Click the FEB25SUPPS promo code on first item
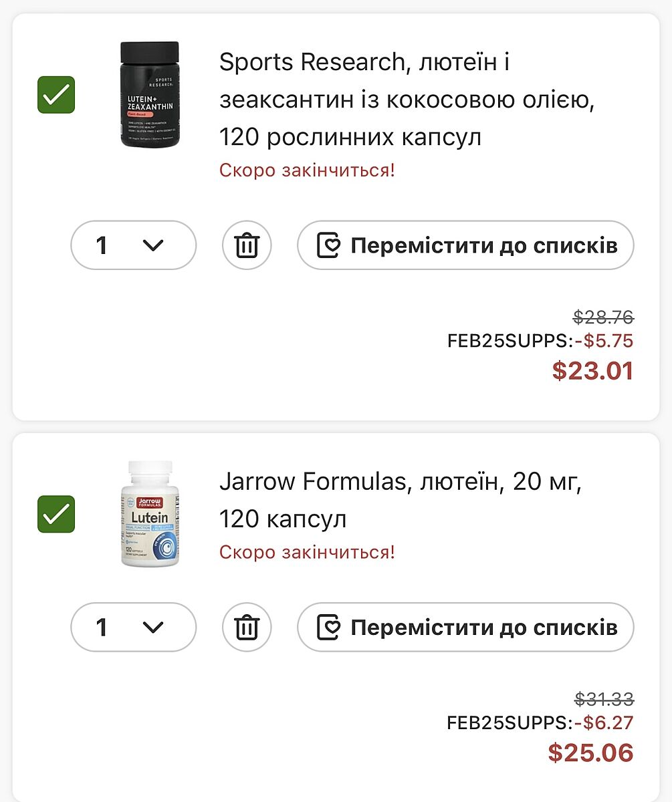 pos(510,341)
